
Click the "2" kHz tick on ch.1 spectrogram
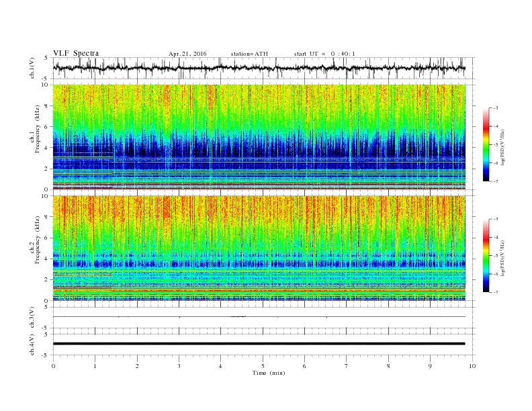coord(47,169)
